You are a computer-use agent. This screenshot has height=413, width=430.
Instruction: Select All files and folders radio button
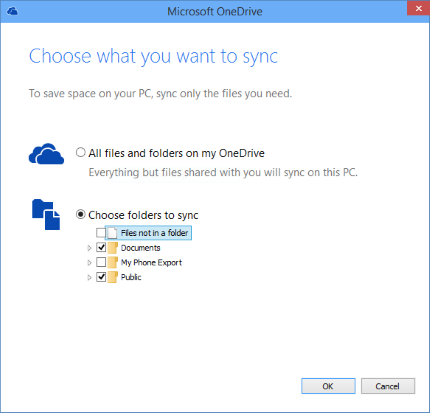(81, 152)
